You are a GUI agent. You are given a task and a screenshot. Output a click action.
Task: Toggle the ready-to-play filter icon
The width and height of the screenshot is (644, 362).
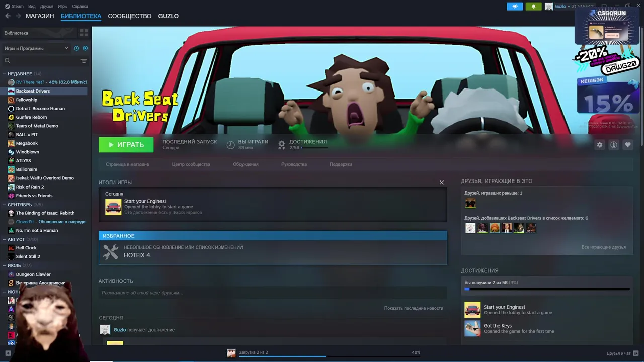point(85,48)
